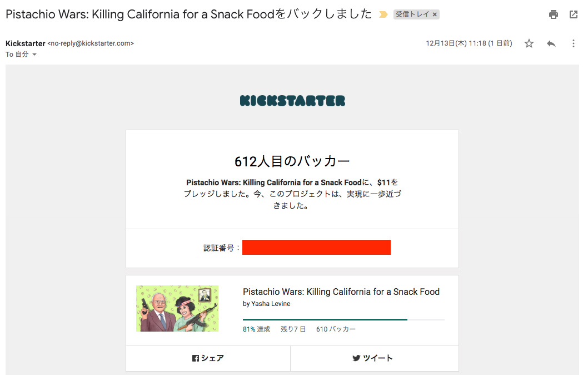Click the Facebook シェア button
The image size is (588, 375).
click(208, 358)
